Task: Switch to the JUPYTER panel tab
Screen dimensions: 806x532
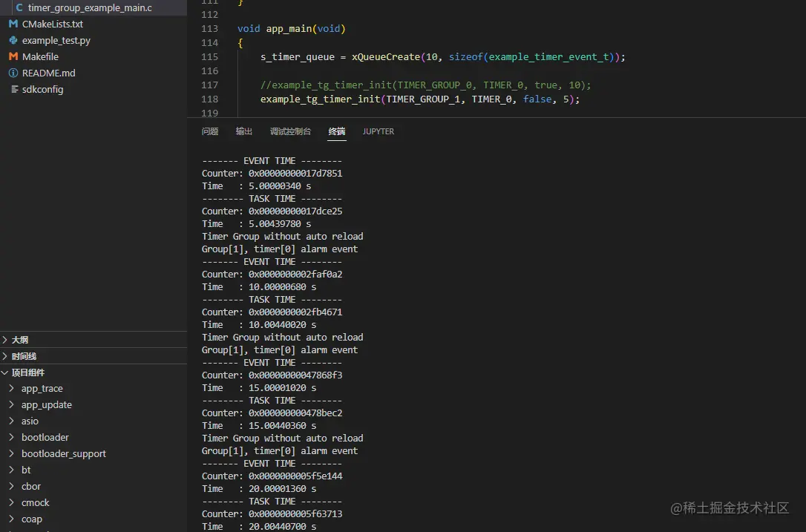Action: [379, 131]
